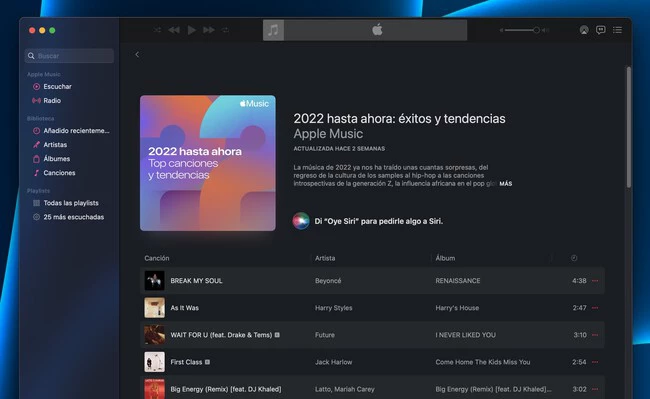Expand the description with MÁS

pyautogui.click(x=506, y=184)
